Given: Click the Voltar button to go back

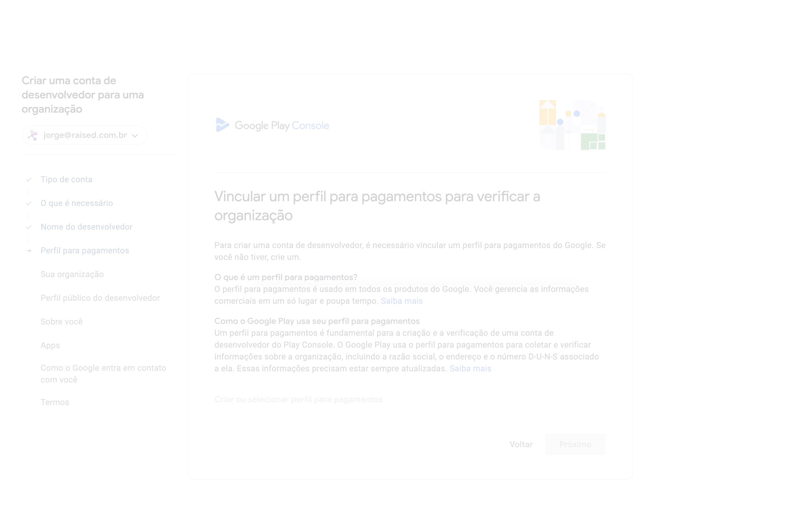Looking at the screenshot, I should (521, 444).
